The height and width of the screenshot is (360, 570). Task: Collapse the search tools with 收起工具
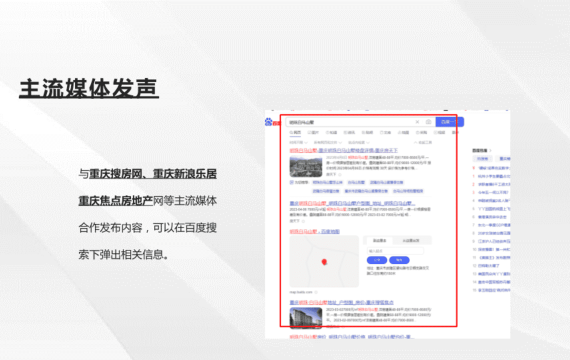[423, 143]
